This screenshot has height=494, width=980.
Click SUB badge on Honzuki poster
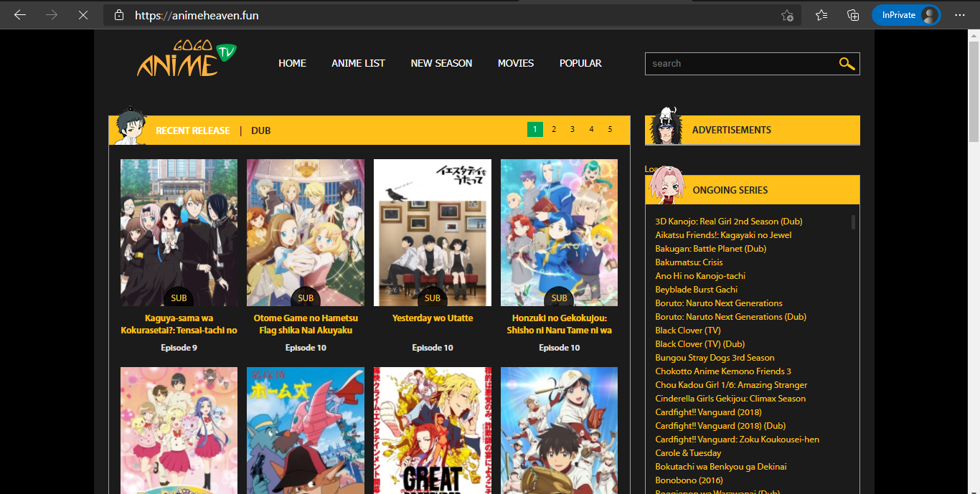coord(560,298)
